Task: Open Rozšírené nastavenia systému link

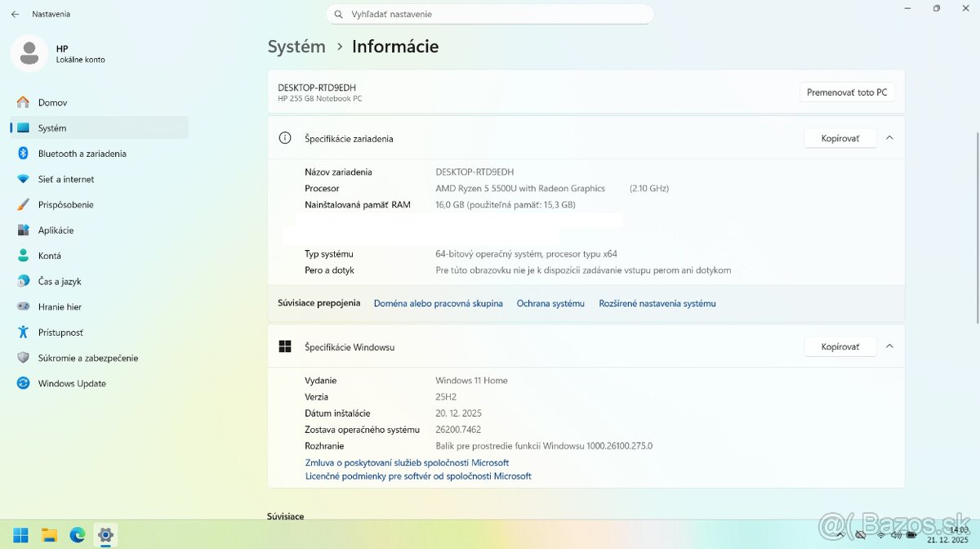Action: (657, 303)
